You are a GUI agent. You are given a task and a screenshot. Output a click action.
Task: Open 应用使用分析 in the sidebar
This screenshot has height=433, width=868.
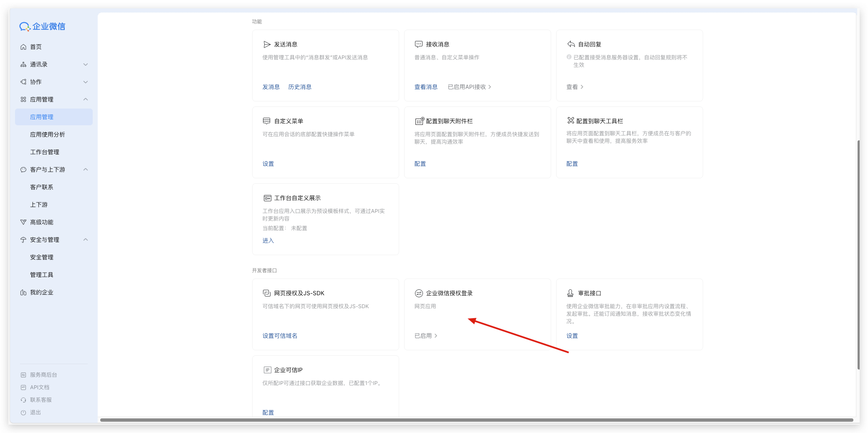pos(48,134)
